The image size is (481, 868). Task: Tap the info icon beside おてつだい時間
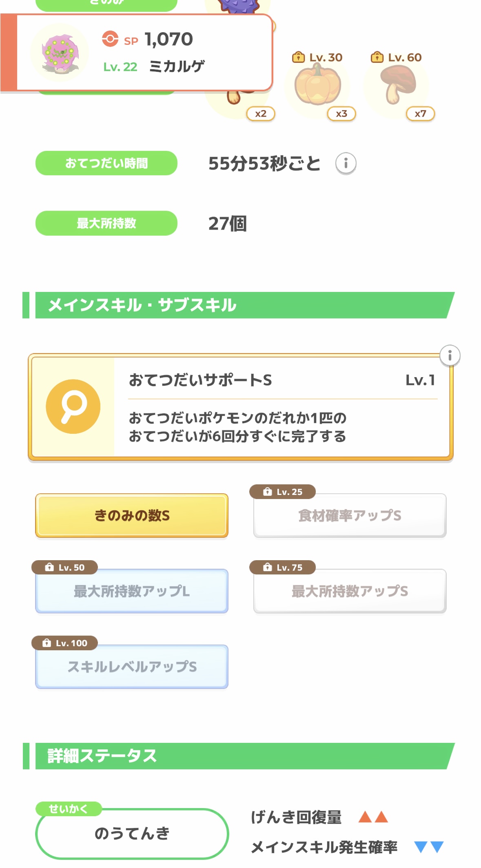tap(346, 163)
